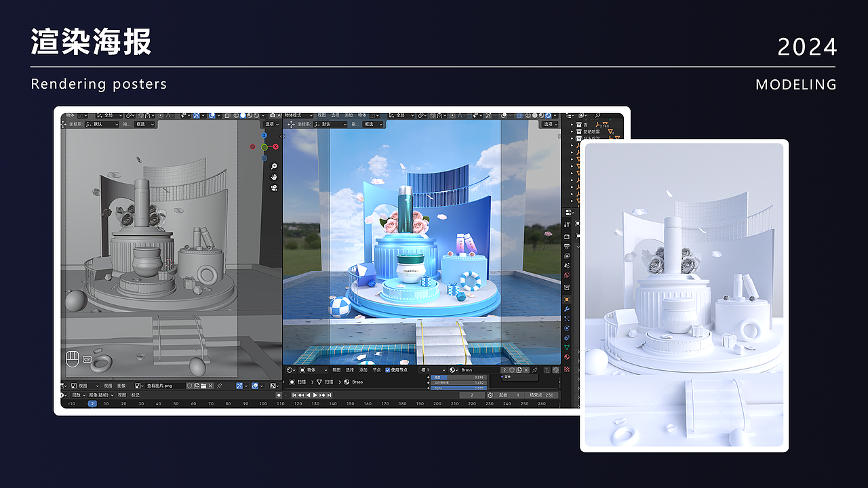
Task: Click the white final render thumbnail on the right
Action: point(684,296)
